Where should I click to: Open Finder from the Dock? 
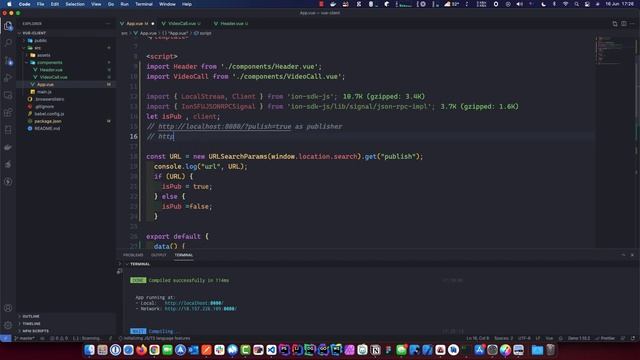click(89, 350)
